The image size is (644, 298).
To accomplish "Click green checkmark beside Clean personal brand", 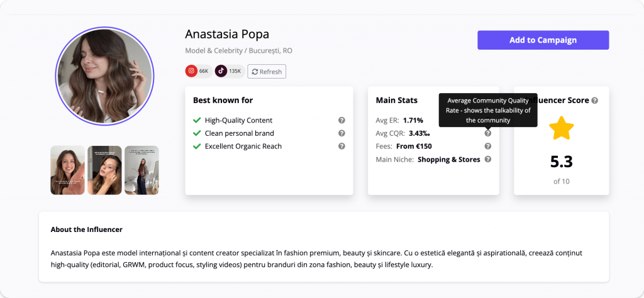I will coord(197,133).
